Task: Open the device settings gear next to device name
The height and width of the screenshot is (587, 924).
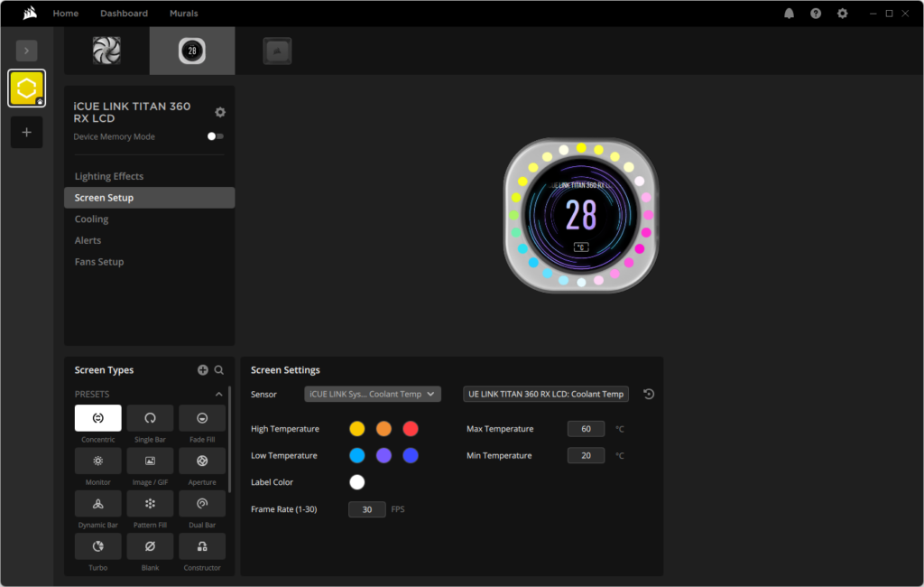Action: click(x=220, y=112)
